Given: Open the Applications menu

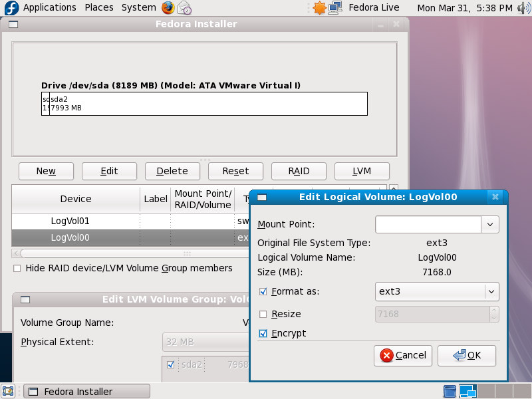Looking at the screenshot, I should (x=49, y=7).
